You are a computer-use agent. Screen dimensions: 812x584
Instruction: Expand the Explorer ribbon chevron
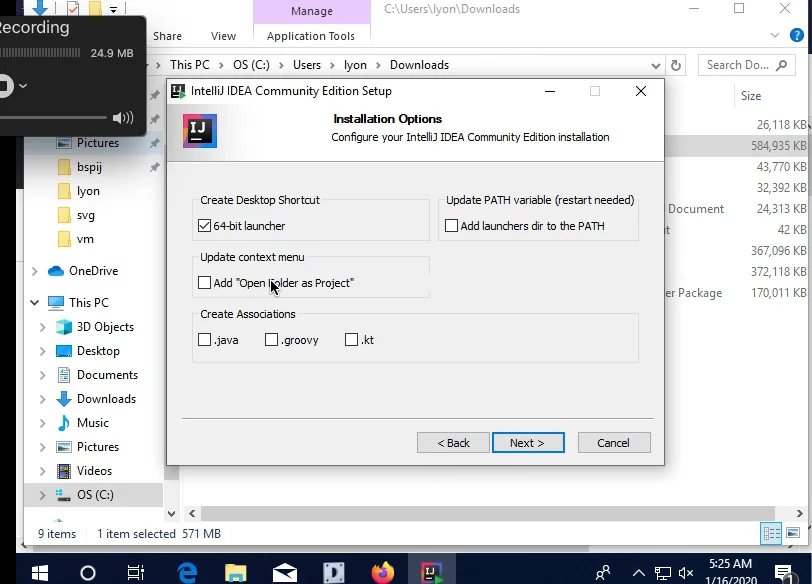click(x=775, y=35)
